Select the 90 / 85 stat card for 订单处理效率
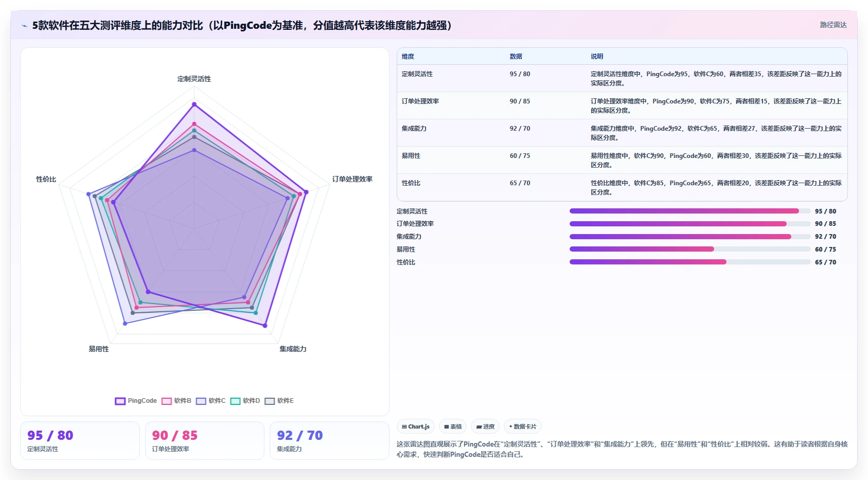 coord(205,440)
